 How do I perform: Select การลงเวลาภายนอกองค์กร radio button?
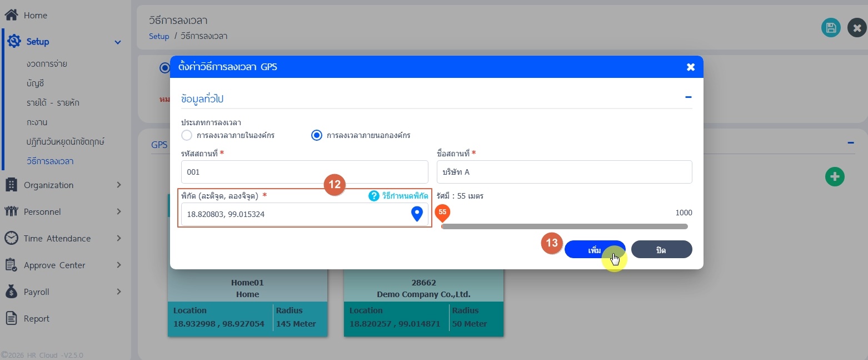(x=317, y=135)
